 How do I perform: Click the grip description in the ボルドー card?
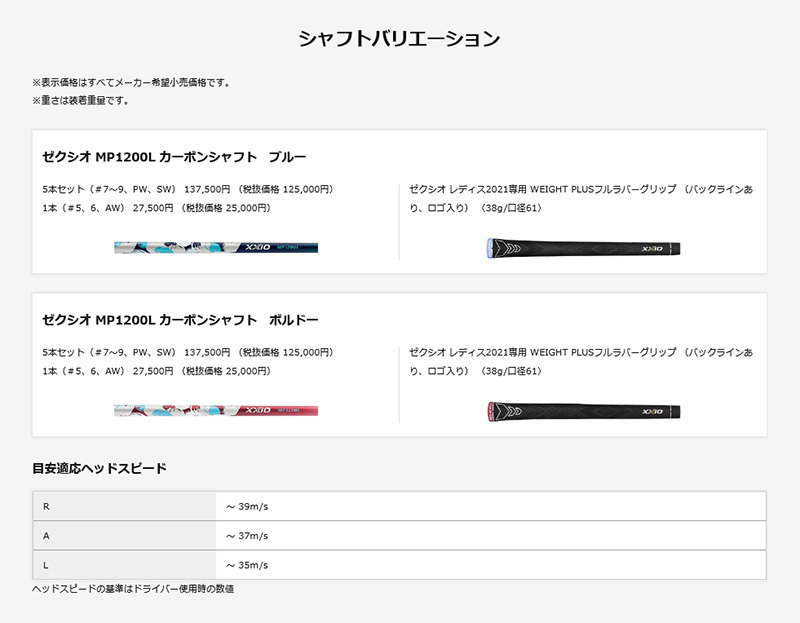point(581,362)
